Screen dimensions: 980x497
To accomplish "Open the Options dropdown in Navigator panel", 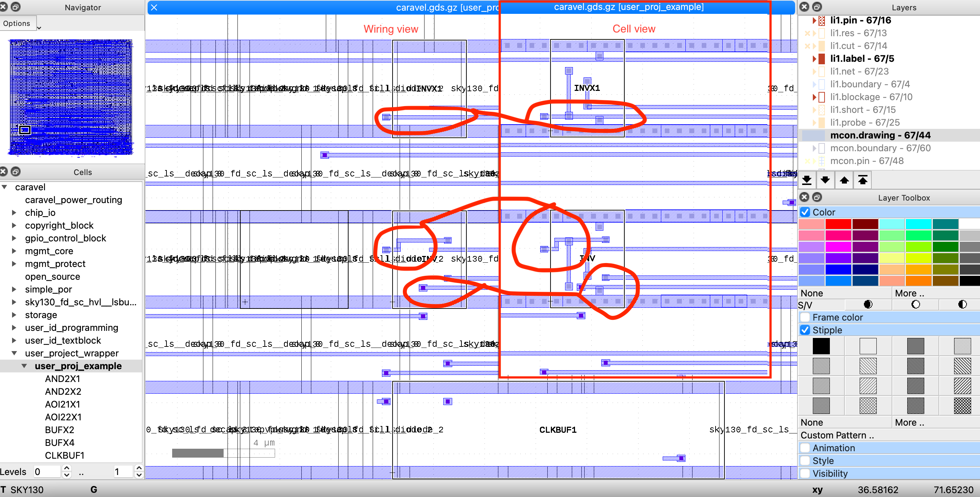I will 17,23.
